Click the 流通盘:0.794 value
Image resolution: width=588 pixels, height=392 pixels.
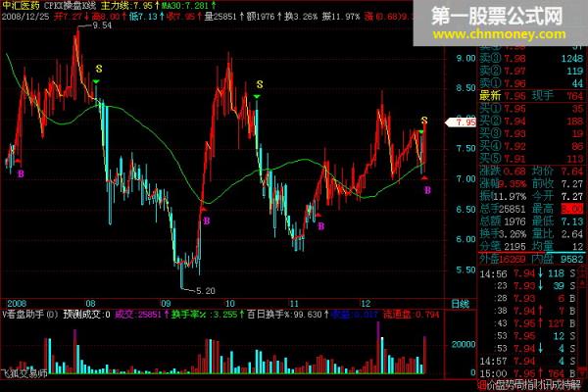tap(411, 315)
